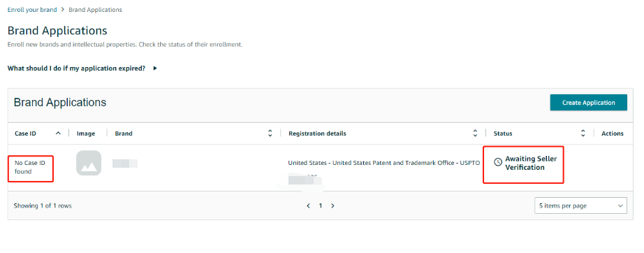Sort the Status column with its sort arrows

[x=583, y=133]
